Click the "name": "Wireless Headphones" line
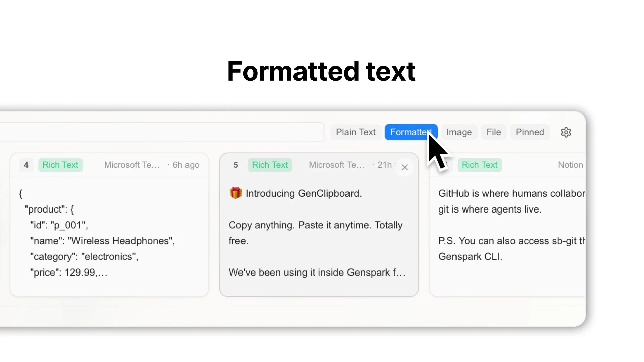 pos(102,241)
